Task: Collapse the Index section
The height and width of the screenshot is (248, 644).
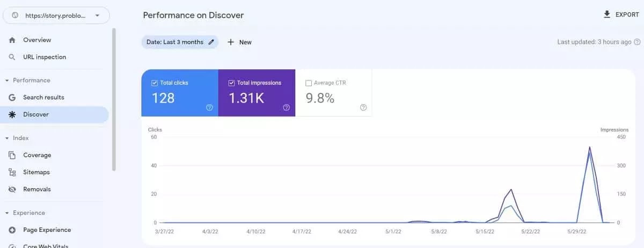Action: coord(7,138)
